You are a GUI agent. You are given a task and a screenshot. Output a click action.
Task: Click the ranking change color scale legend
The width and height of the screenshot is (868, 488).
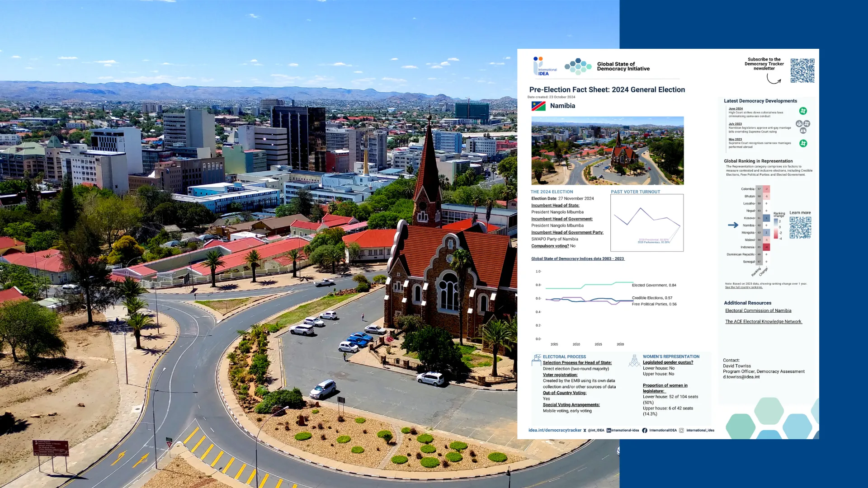tap(776, 229)
